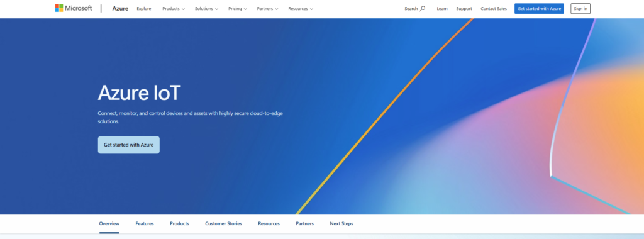Screen dimensions: 644x239
Task: Click the Microsoft logo
Action: [74, 8]
